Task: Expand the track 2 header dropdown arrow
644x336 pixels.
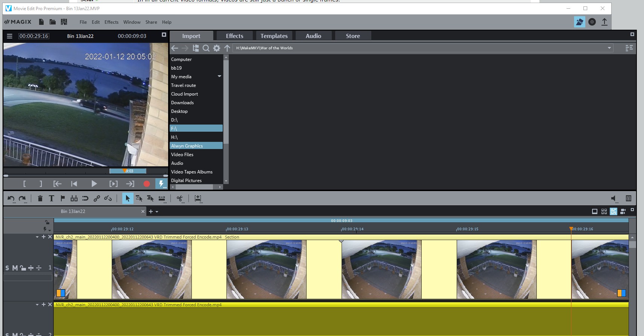Action: coord(37,305)
